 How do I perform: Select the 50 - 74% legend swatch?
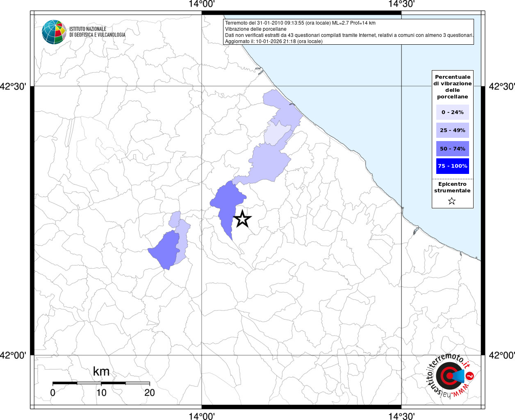(452, 148)
